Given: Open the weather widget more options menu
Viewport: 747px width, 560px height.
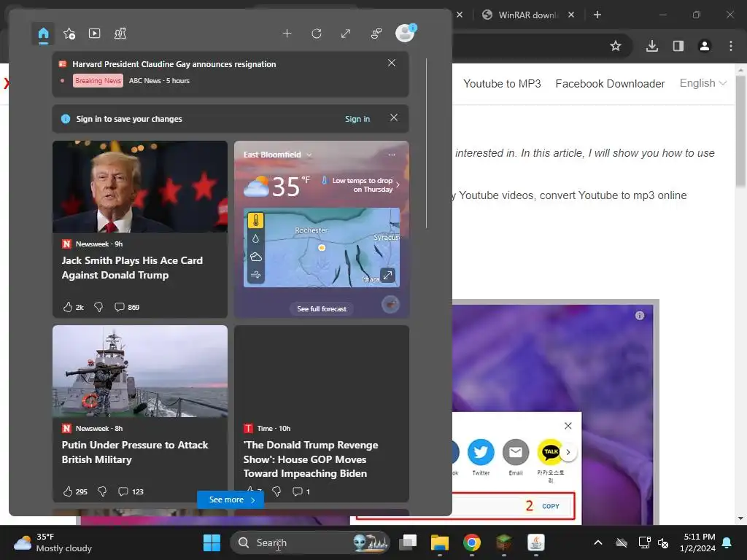Looking at the screenshot, I should [392, 155].
